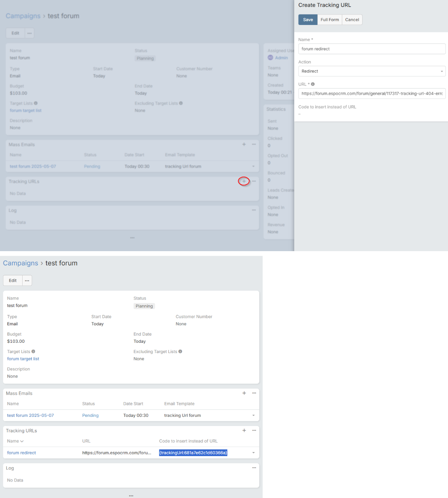Click the Edit button on the dimmed page
The height and width of the screenshot is (498, 448).
pyautogui.click(x=15, y=33)
